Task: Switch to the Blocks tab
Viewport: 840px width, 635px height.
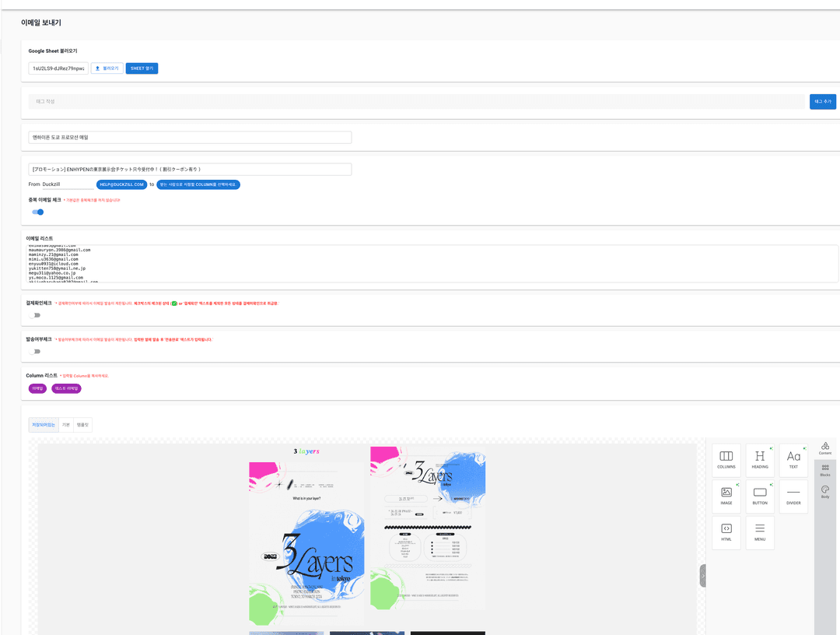Action: coord(825,470)
